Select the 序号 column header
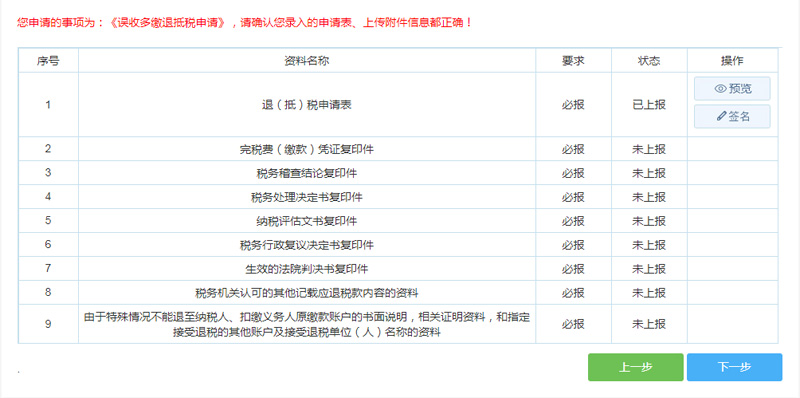Screen dimensions: 800x398 [48, 61]
